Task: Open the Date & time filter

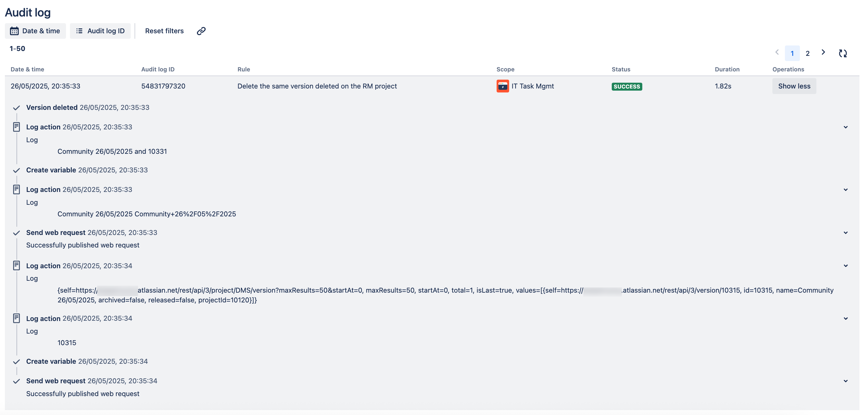Action: tap(35, 31)
